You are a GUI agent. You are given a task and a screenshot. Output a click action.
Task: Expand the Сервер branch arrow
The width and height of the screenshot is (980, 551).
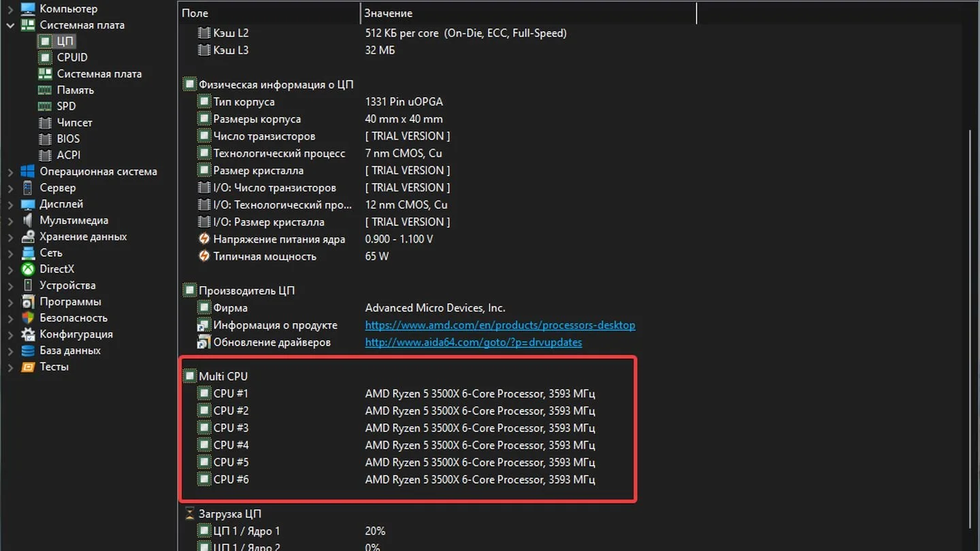coord(10,188)
